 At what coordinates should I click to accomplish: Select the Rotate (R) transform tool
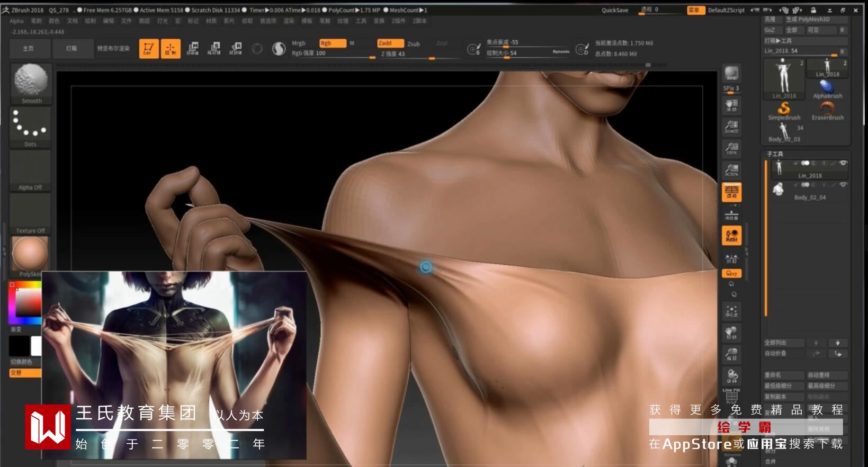click(x=236, y=49)
